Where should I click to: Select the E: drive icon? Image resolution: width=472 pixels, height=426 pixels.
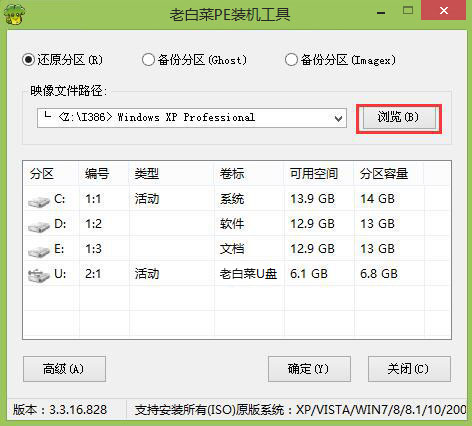pos(39,251)
